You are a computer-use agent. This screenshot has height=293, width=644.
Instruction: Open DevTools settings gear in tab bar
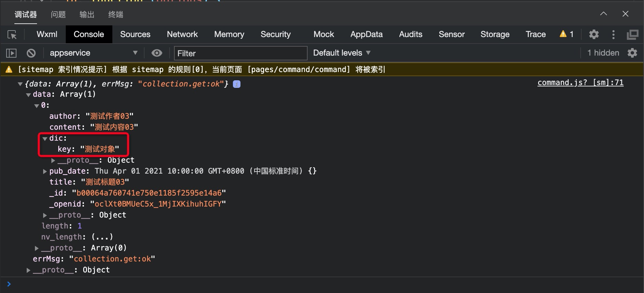[594, 34]
